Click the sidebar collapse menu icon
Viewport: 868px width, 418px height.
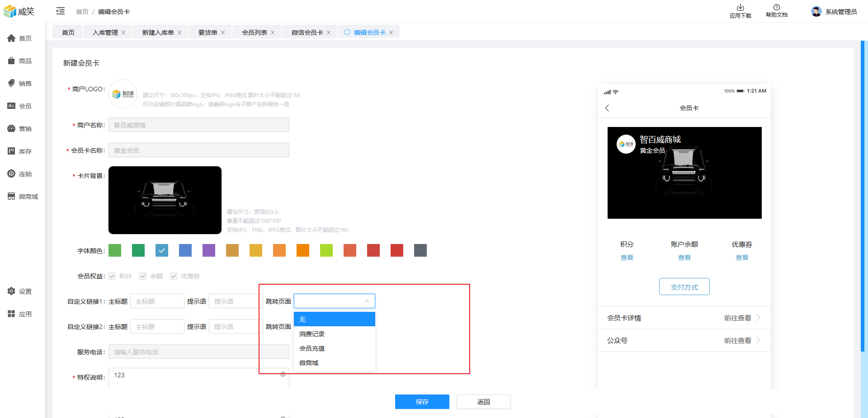click(61, 11)
